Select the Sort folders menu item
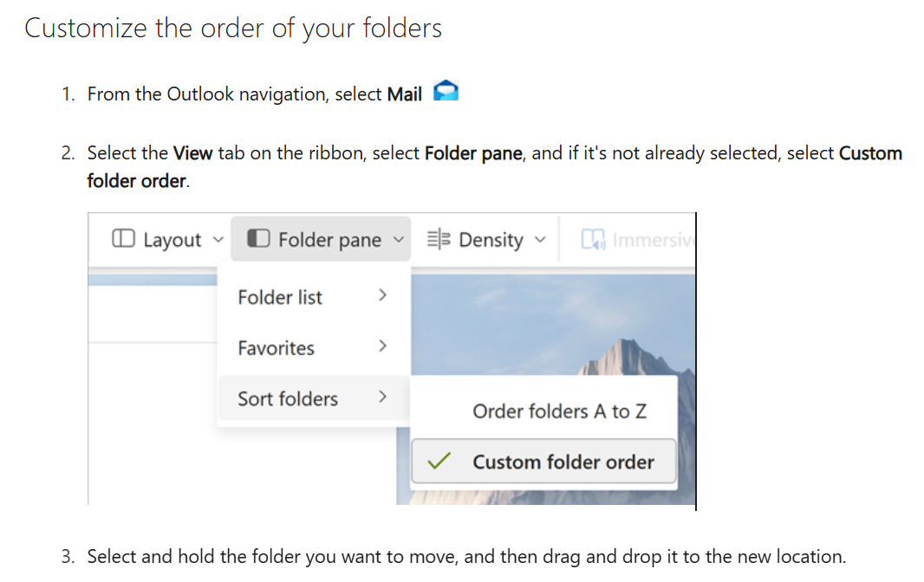This screenshot has width=924, height=582. 314,398
